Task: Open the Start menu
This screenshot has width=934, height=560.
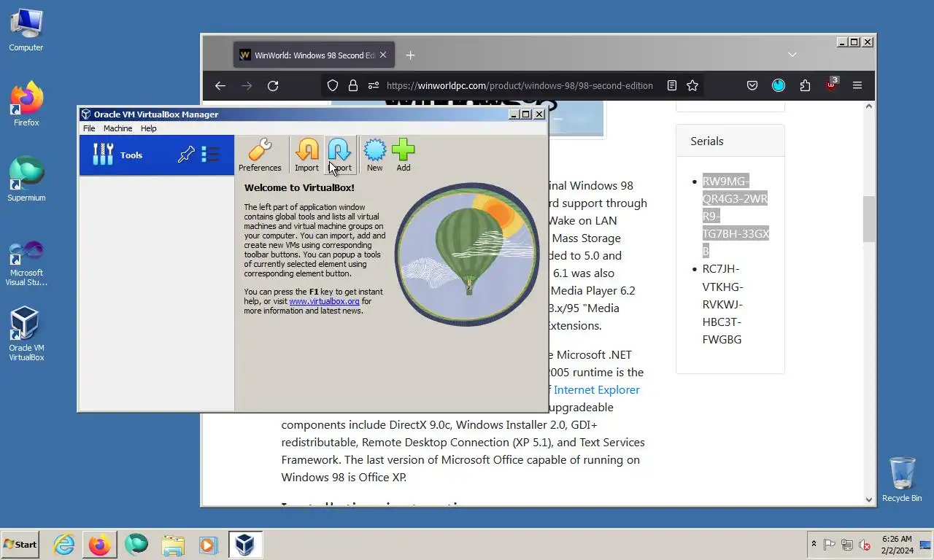Action: (20, 545)
